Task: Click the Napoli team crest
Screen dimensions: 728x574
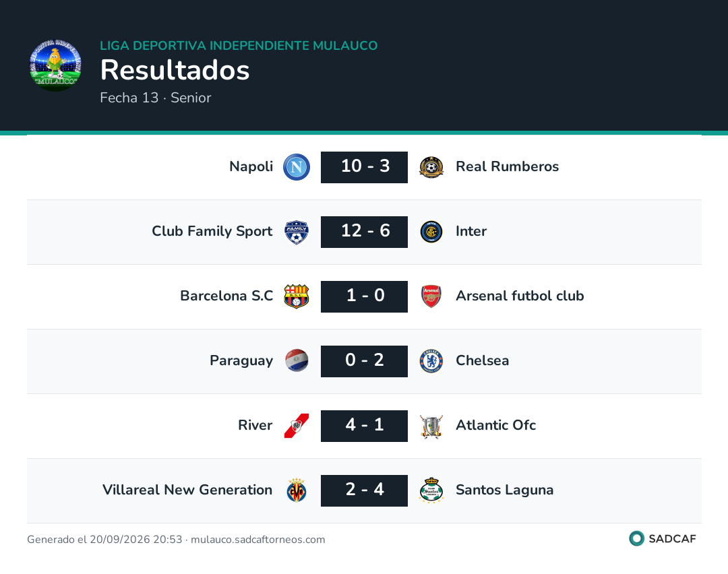Action: pos(297,167)
